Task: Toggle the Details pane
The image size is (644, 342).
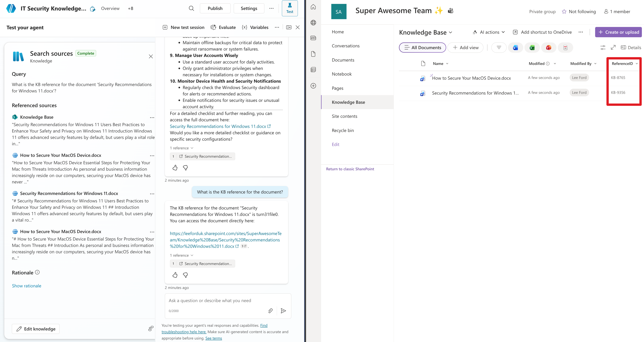Action: point(631,48)
